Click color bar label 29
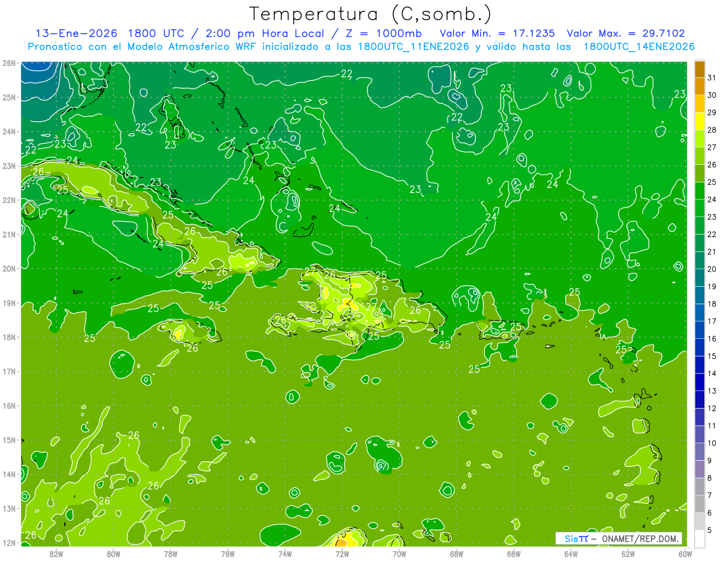This screenshot has width=728, height=562. click(712, 113)
